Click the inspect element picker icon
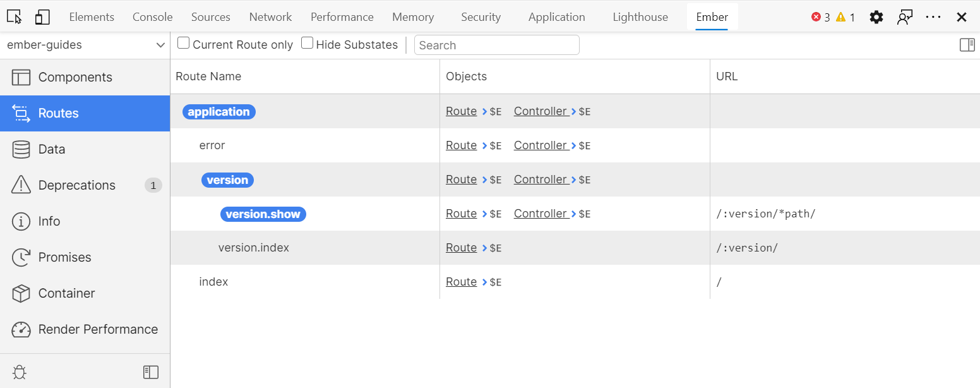The height and width of the screenshot is (388, 980). coord(14,17)
